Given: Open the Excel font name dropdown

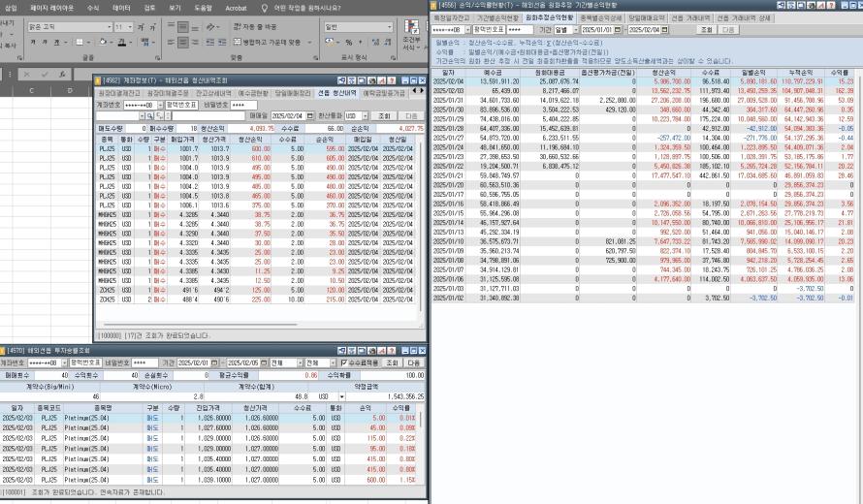Looking at the screenshot, I should coord(109,27).
